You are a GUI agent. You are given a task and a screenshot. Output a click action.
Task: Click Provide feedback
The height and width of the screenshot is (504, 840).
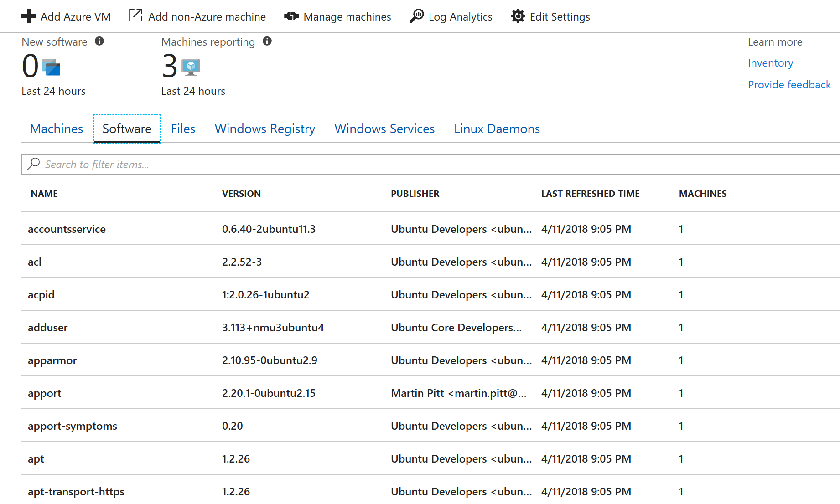tap(789, 84)
